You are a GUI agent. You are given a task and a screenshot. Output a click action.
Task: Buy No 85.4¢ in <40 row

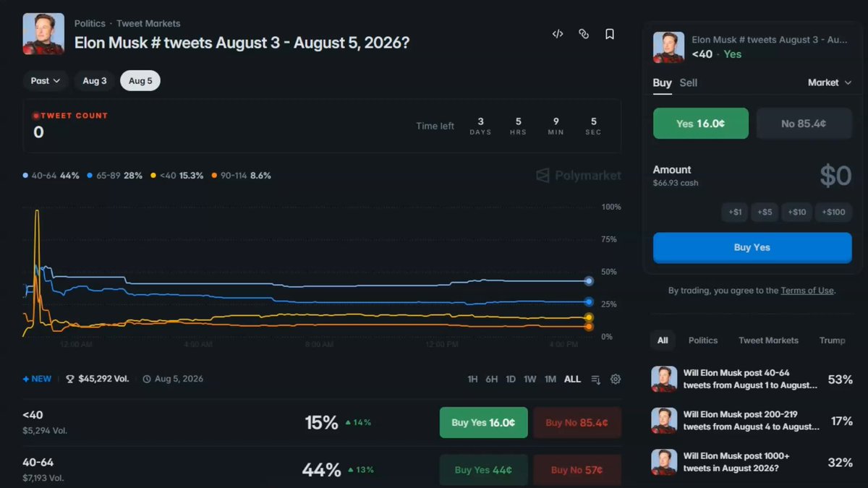[577, 423]
